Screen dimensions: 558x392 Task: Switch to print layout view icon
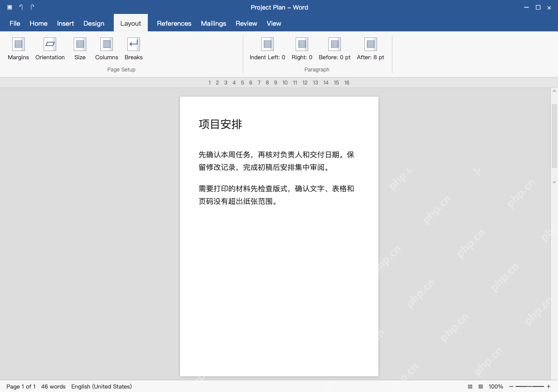470,387
